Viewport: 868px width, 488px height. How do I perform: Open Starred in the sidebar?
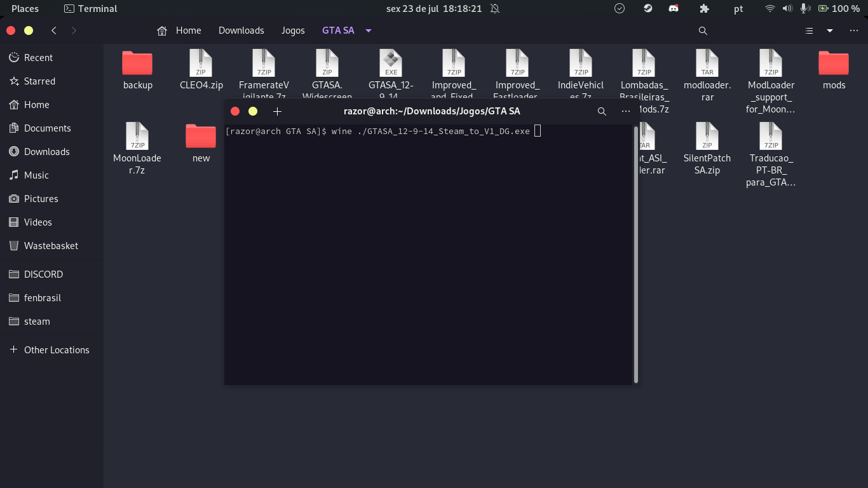51,81
